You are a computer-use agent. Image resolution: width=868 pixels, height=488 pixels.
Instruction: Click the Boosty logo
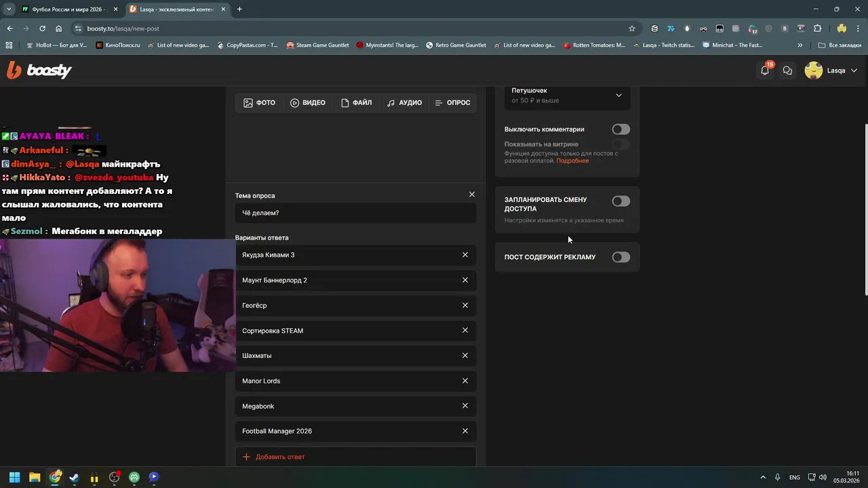[39, 70]
